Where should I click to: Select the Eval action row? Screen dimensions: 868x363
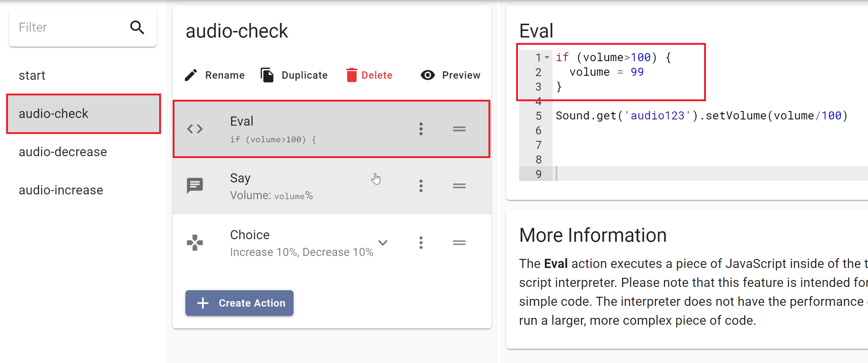[331, 129]
